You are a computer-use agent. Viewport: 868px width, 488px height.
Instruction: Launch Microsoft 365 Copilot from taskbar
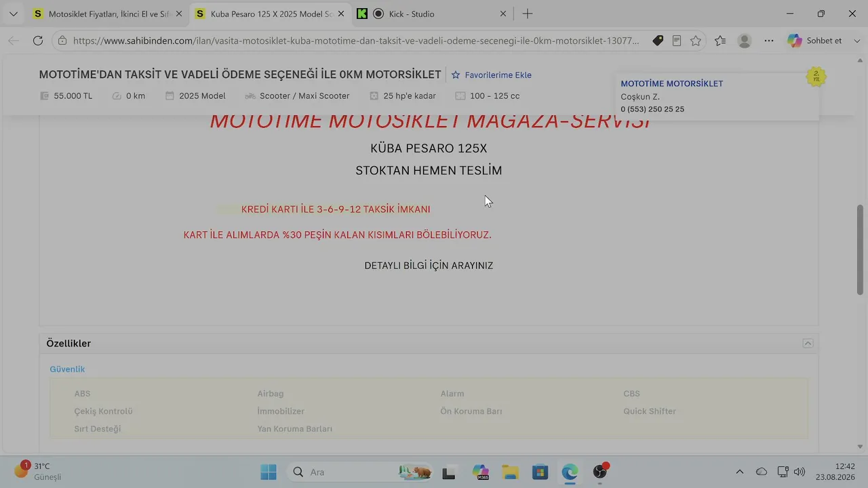point(481,472)
